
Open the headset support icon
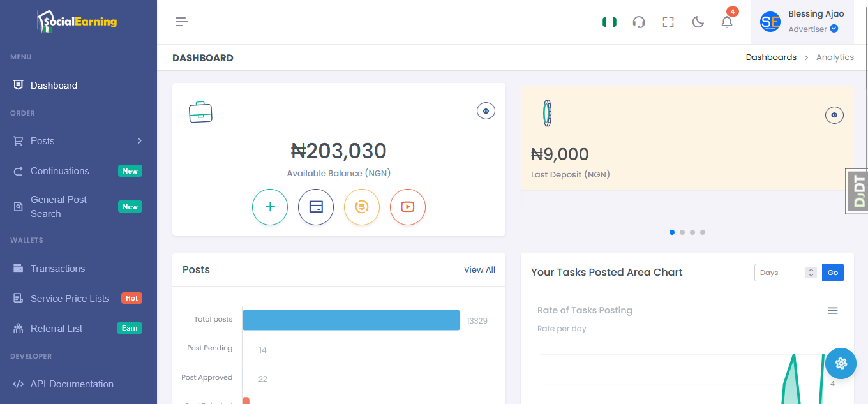coord(639,22)
